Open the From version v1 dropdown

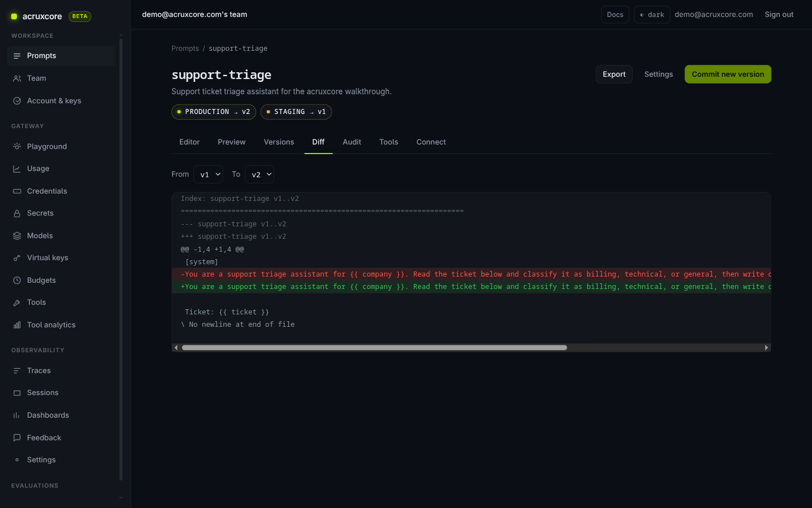point(208,174)
